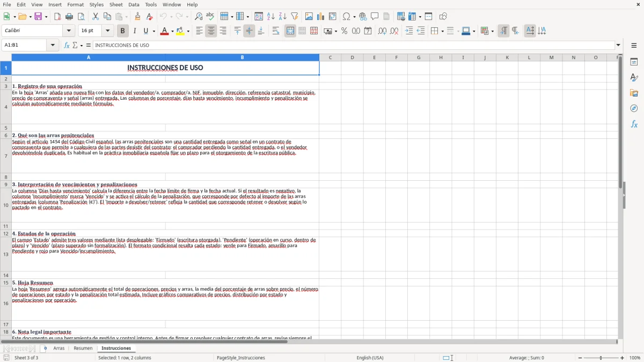Image resolution: width=644 pixels, height=362 pixels.
Task: Open sidebar Gallery panel
Action: (634, 93)
